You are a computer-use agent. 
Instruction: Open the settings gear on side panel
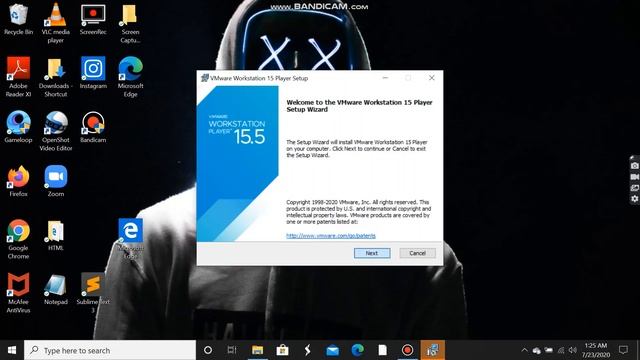[635, 199]
